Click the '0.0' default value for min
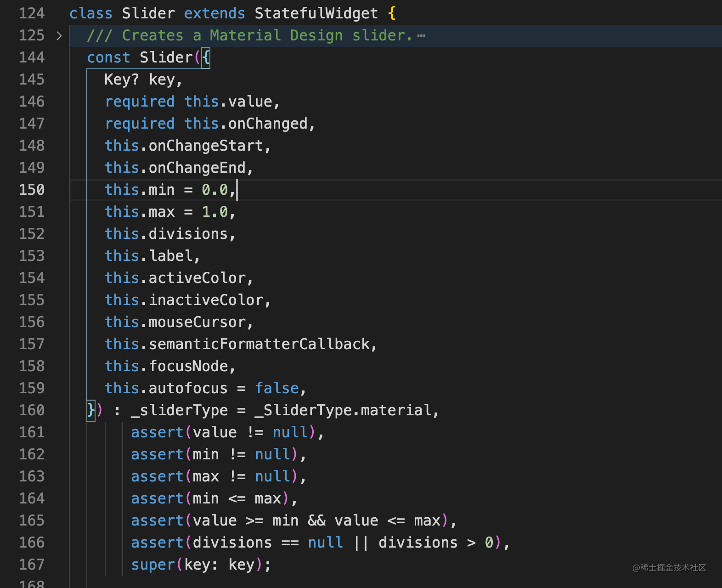The image size is (722, 588). 214,190
